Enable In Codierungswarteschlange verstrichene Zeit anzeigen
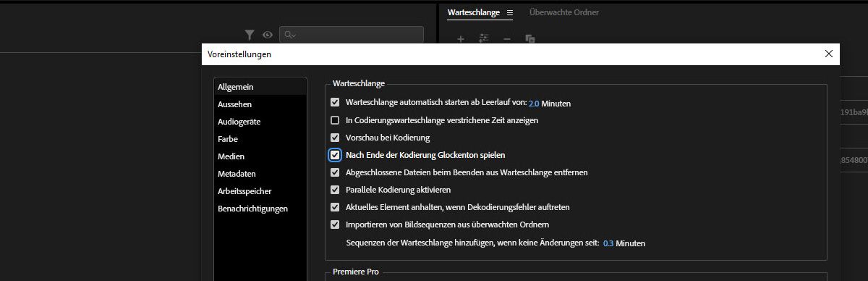 coord(335,120)
